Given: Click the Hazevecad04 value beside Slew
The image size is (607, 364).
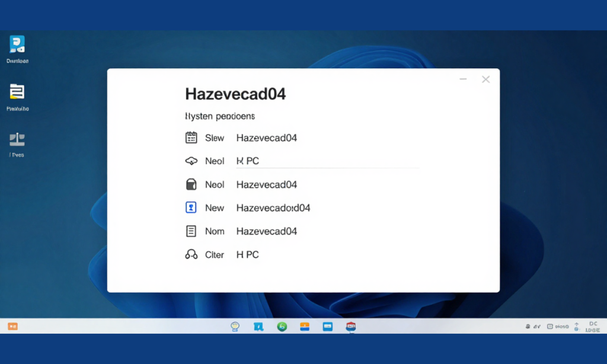Looking at the screenshot, I should pos(267,138).
